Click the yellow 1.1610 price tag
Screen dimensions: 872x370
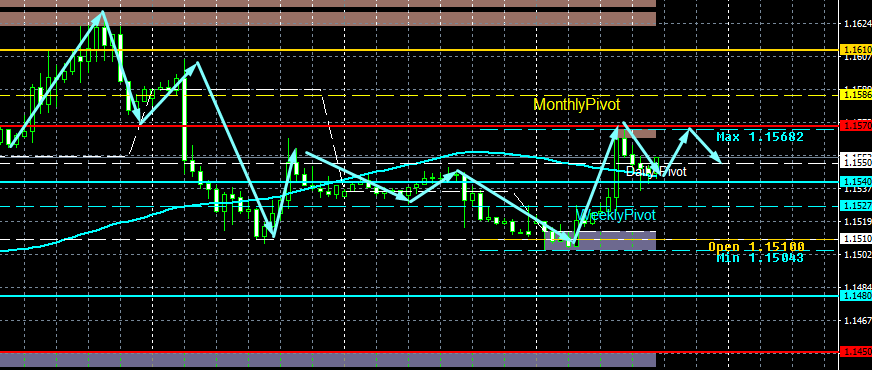856,50
